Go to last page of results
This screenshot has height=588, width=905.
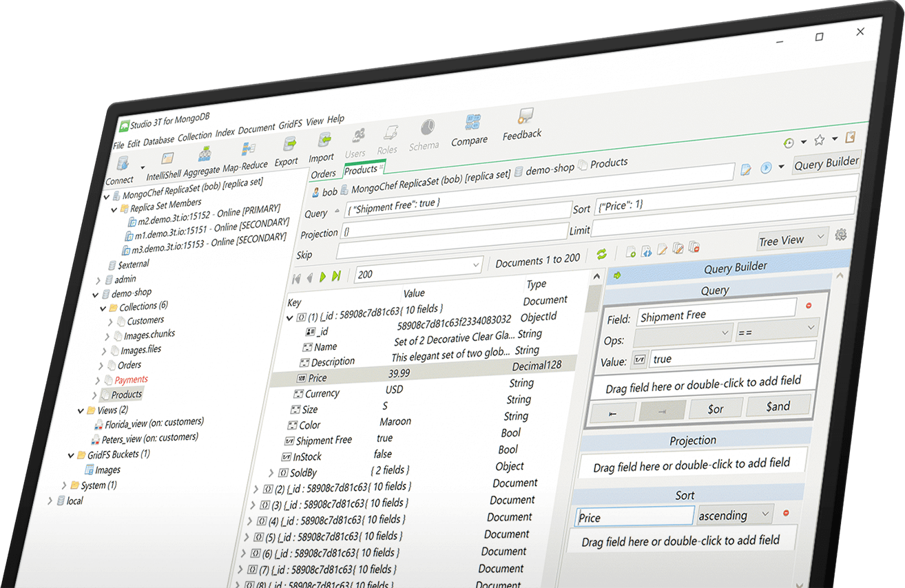(336, 276)
